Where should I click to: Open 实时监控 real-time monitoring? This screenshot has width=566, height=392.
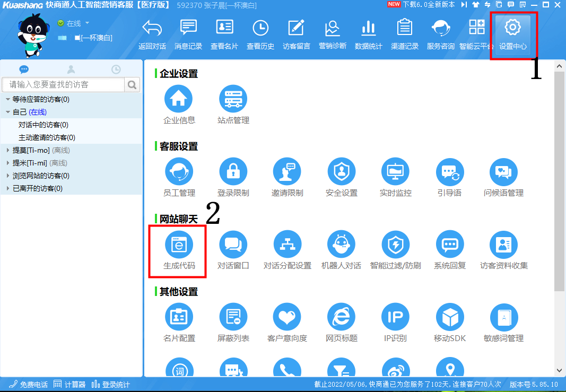tap(395, 172)
